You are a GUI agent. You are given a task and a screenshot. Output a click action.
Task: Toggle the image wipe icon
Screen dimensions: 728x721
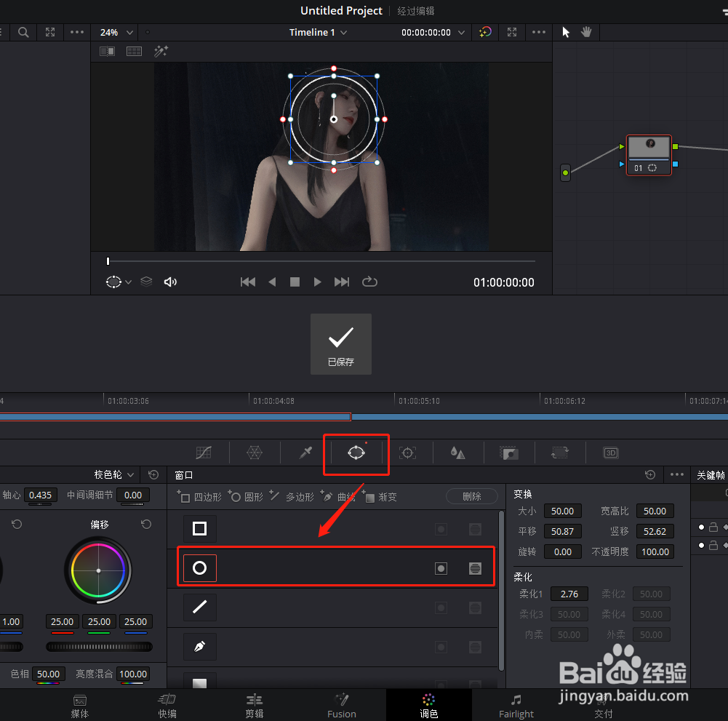107,51
